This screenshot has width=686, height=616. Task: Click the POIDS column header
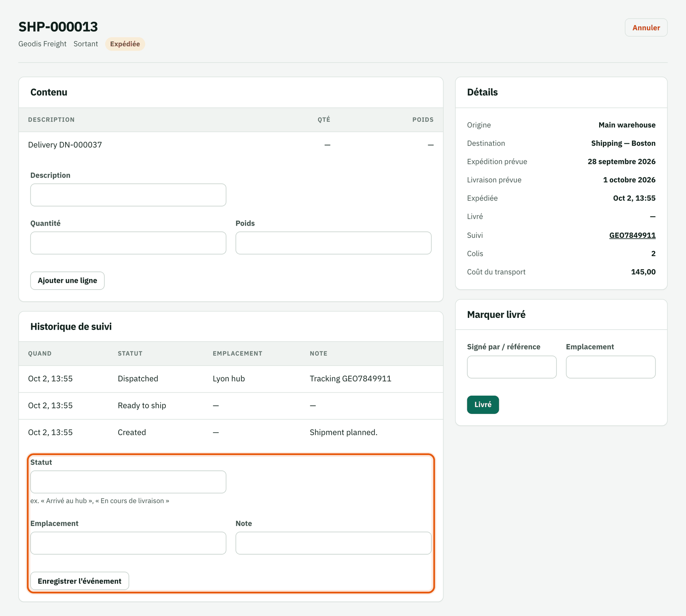pyautogui.click(x=423, y=120)
